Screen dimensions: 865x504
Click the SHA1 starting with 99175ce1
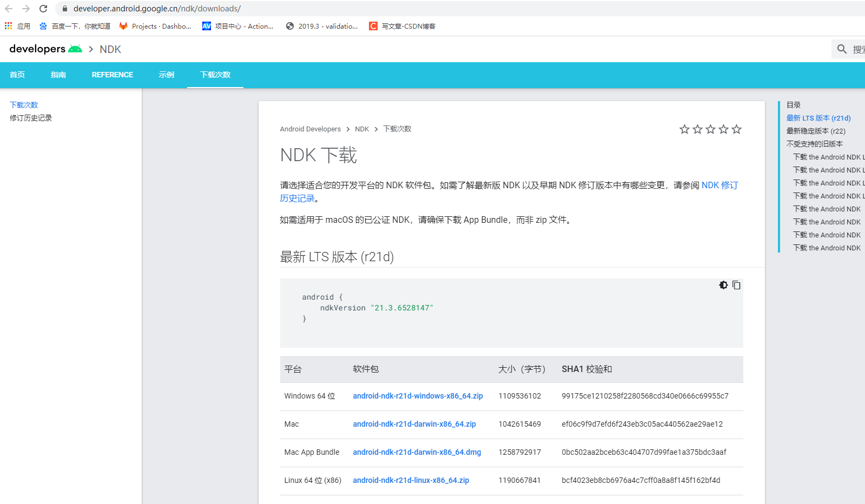[x=645, y=396]
